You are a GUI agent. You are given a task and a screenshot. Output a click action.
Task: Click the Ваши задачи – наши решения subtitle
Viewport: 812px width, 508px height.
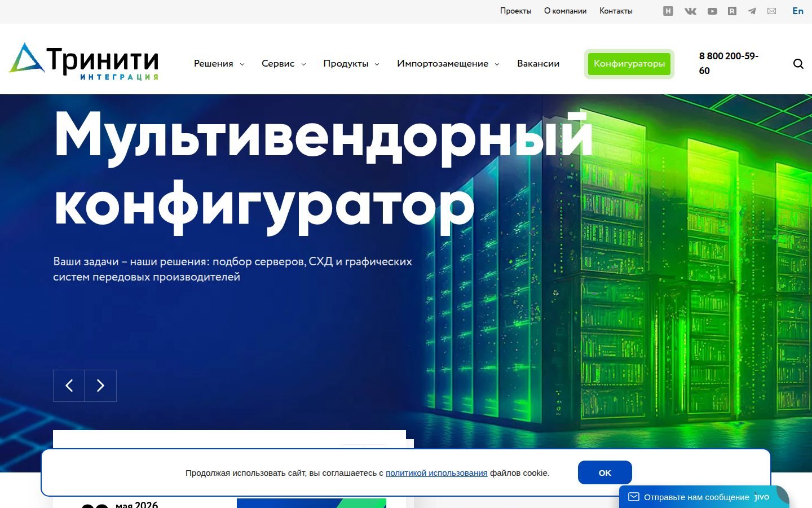click(x=232, y=269)
